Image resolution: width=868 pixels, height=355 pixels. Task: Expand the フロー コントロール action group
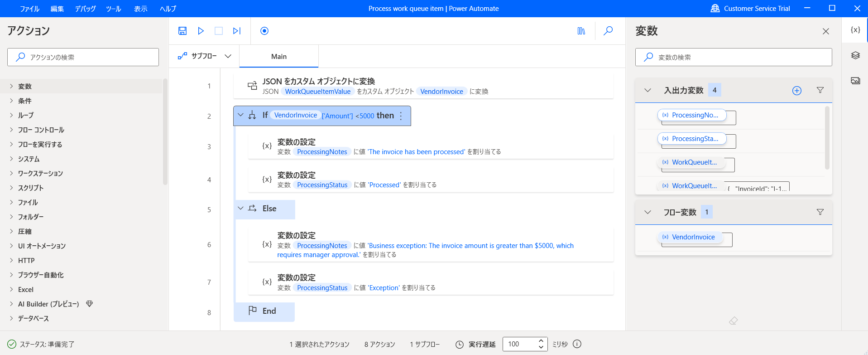click(x=11, y=130)
